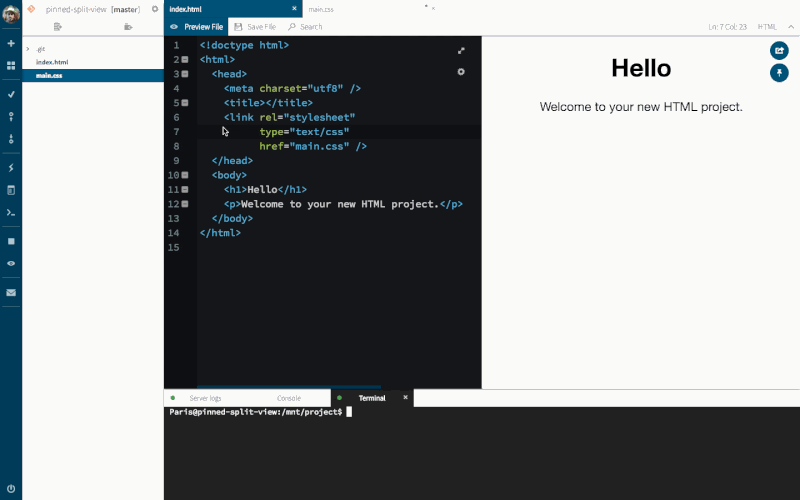Screen dimensions: 800x500
Task: Click the collapse chevron at top right
Action: 791,27
